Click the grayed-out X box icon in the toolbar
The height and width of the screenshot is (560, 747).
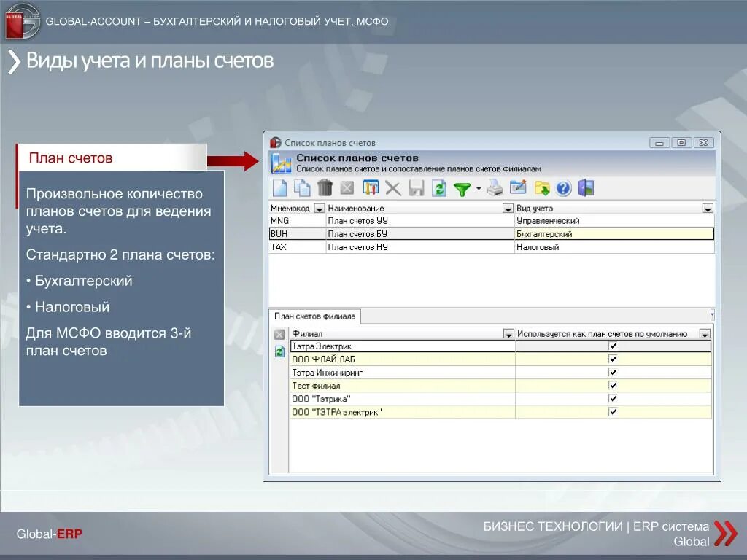coord(347,188)
